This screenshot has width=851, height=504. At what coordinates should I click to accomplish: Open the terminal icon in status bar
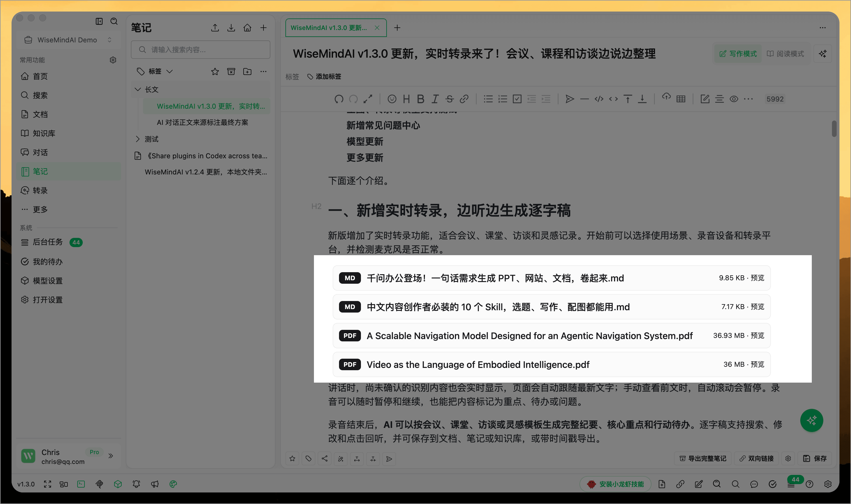click(x=81, y=484)
